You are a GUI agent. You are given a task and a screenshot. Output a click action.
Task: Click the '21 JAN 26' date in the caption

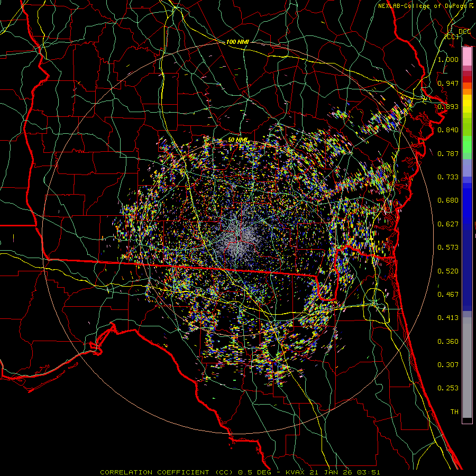pos(331,472)
